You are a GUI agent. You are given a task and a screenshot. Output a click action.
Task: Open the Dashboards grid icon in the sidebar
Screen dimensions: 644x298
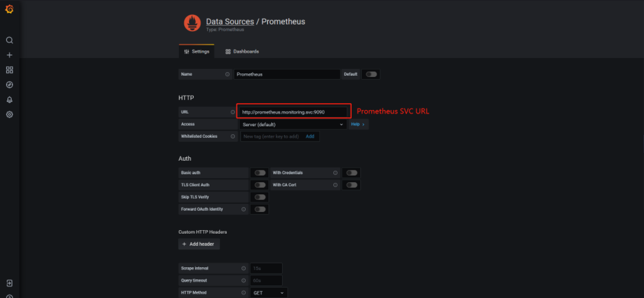(9, 70)
